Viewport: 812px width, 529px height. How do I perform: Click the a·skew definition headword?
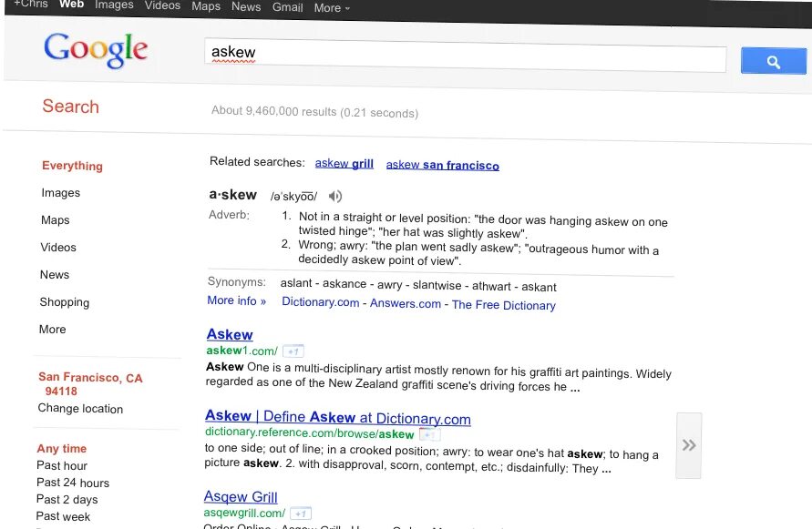click(232, 195)
